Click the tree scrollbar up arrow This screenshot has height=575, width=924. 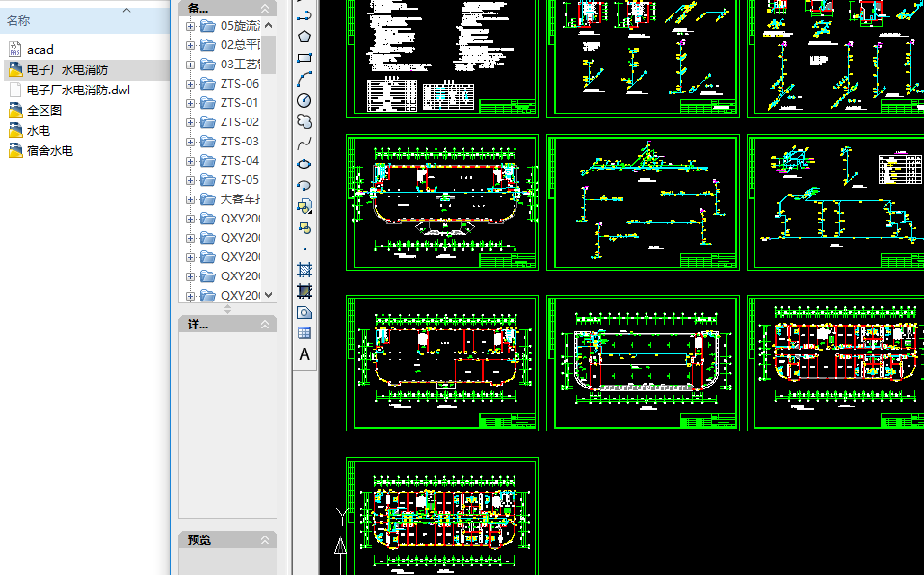tap(269, 25)
